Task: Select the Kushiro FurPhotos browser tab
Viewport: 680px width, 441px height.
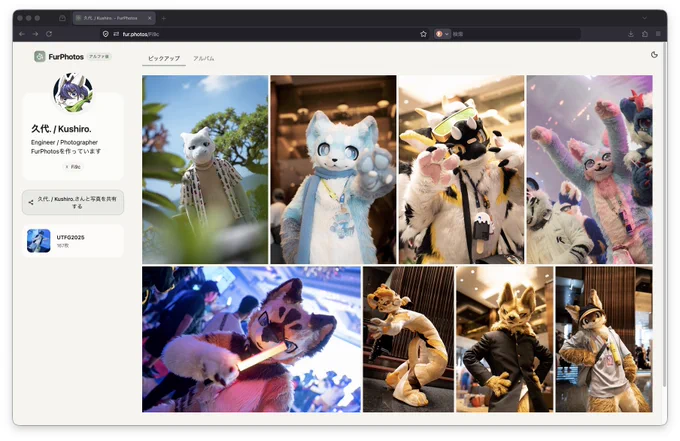Action: 114,18
